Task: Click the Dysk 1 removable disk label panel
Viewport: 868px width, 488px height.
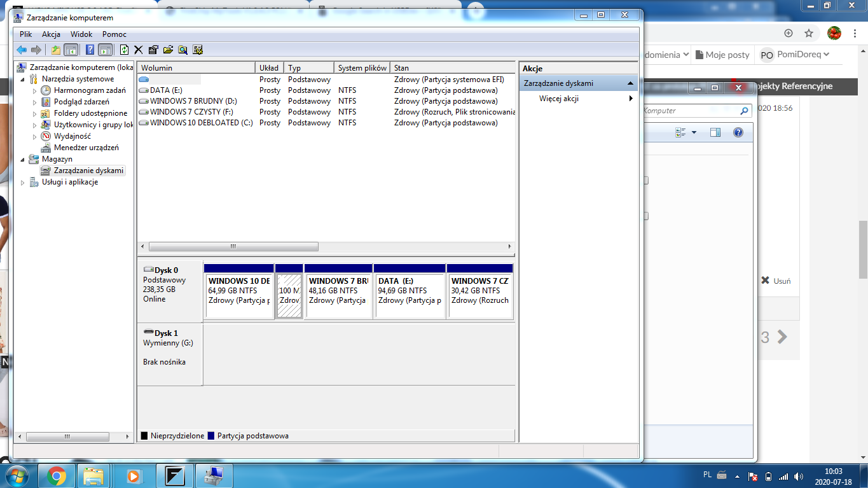Action: (x=170, y=354)
